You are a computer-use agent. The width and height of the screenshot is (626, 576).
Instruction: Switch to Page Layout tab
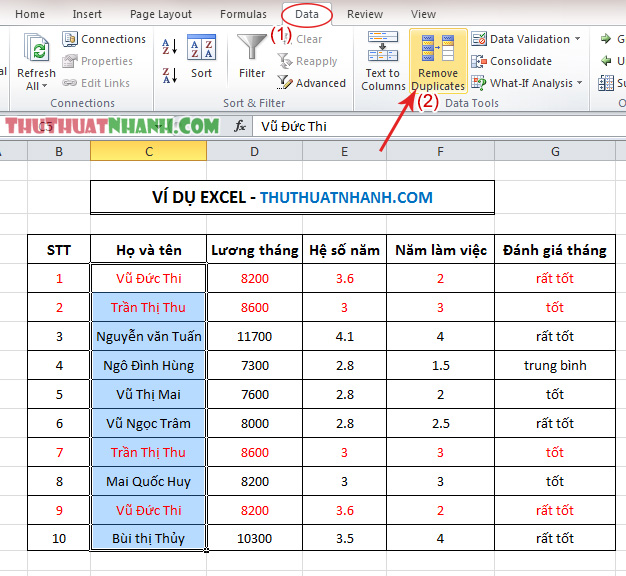pos(160,14)
